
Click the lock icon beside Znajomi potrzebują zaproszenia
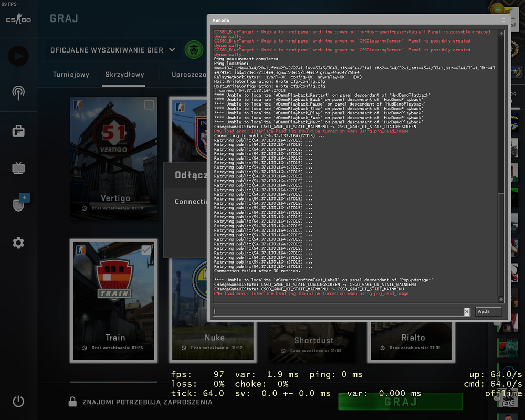(x=72, y=402)
